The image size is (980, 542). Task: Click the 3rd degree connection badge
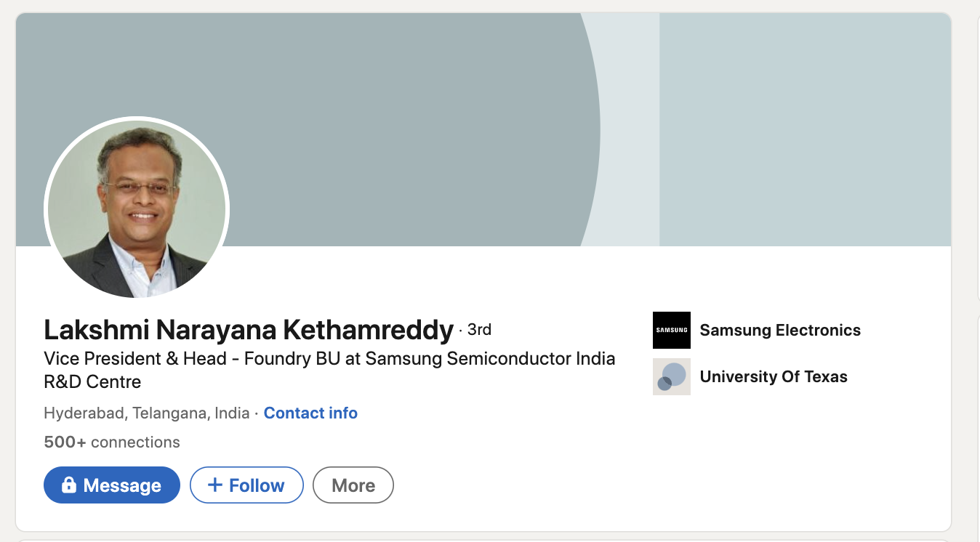(x=479, y=330)
